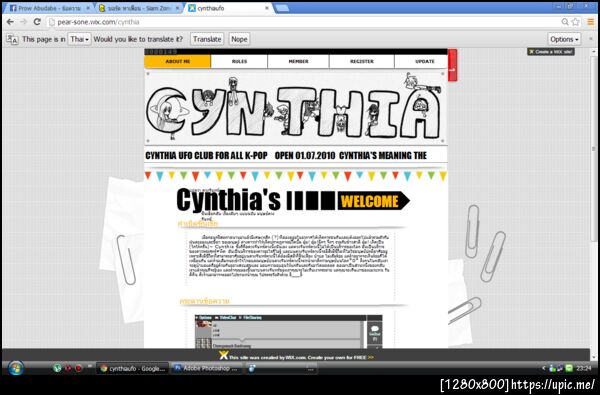Click the browser forward arrow

[x=24, y=22]
